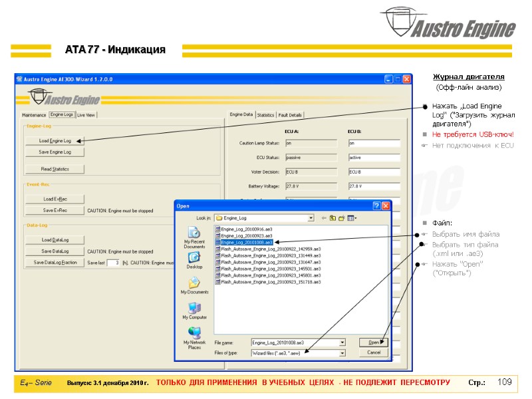Select Flash_Autosave_Engine_Log_20100922_142959.ae3
Viewport: 532px width, 399px height.
(269, 249)
